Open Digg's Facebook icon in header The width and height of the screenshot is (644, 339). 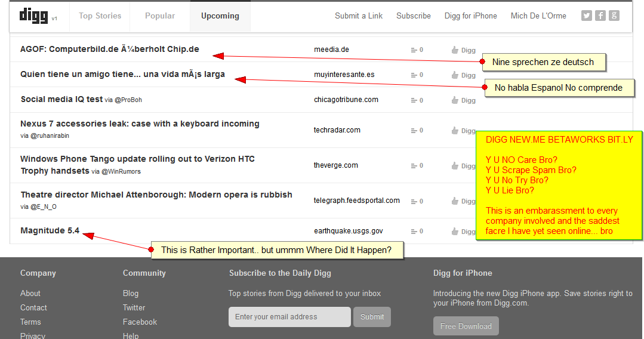point(600,16)
